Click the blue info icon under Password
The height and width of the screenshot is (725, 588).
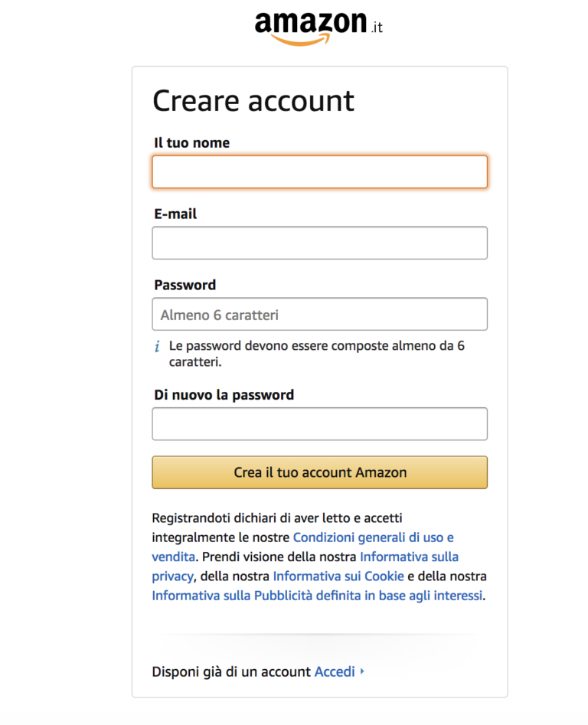tap(158, 347)
